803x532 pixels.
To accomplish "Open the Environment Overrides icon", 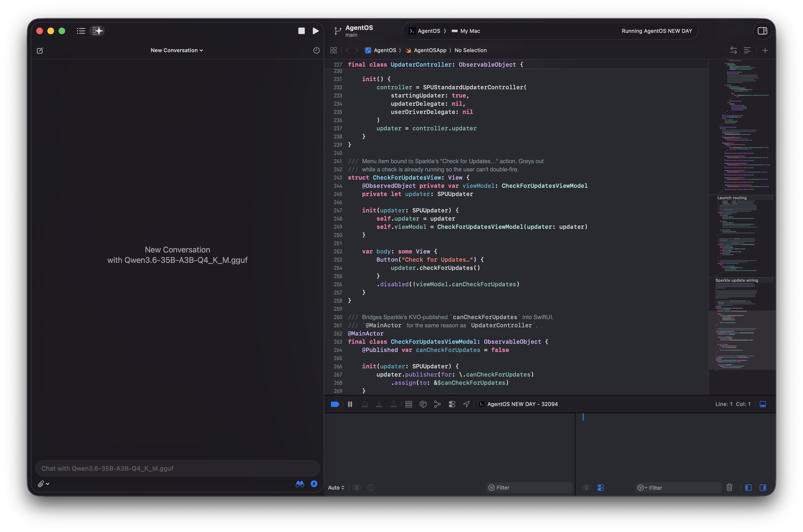I will [x=452, y=404].
